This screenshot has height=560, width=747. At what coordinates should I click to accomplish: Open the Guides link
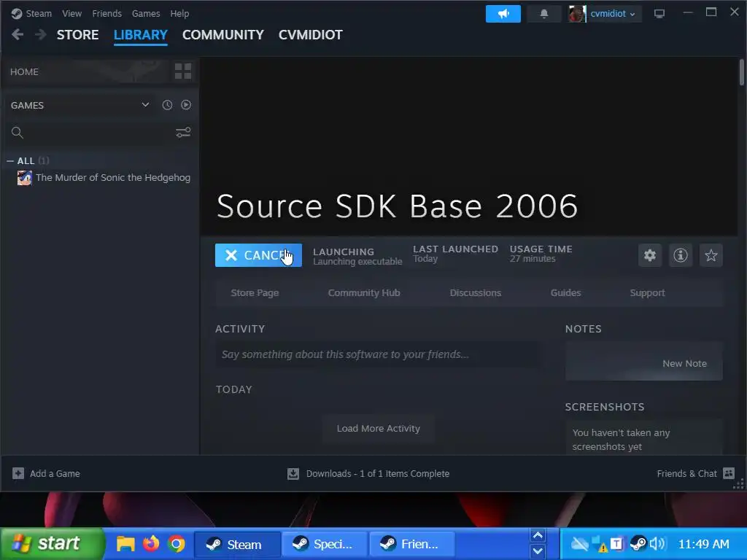[565, 293]
